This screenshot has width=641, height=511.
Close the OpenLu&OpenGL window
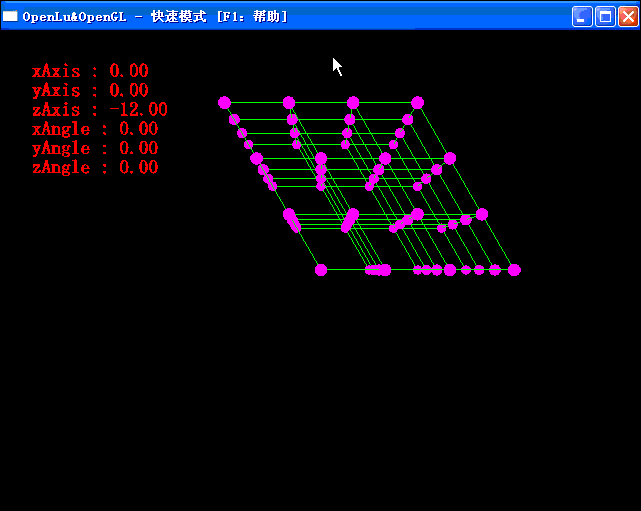click(628, 17)
